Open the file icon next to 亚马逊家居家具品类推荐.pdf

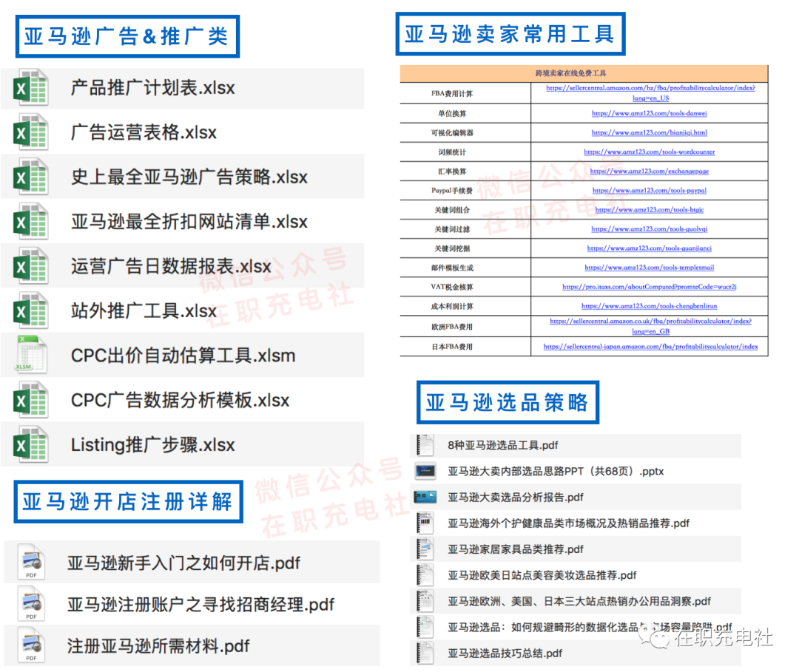[425, 549]
